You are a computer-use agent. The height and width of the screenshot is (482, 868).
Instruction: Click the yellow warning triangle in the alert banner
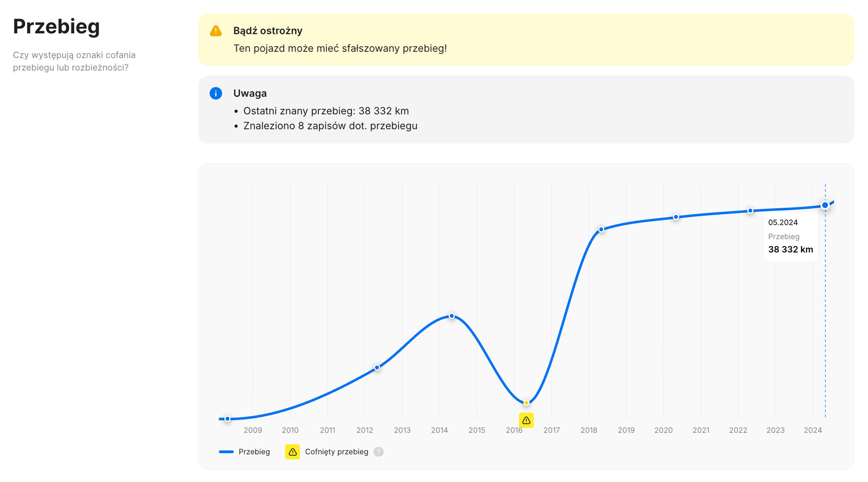pos(216,31)
